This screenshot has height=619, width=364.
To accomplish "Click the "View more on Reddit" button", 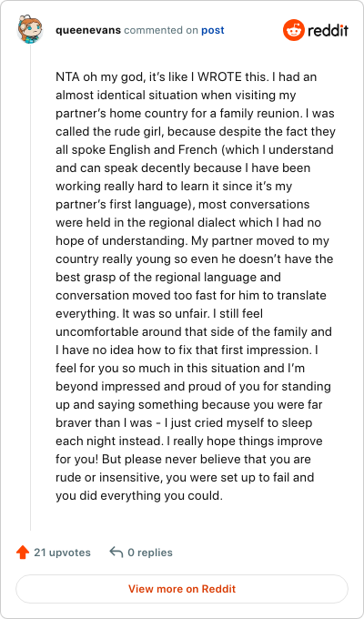I will point(182,589).
